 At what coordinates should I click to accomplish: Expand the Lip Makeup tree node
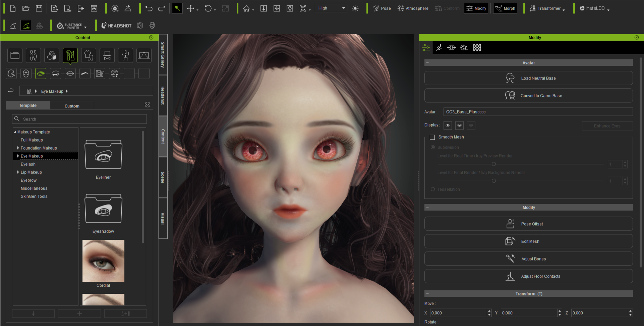(18, 172)
